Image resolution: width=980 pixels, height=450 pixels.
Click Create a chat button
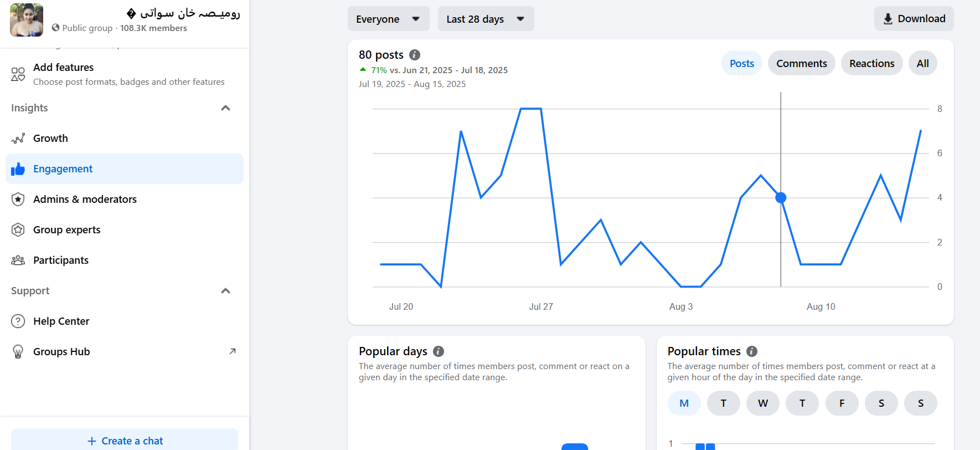125,441
